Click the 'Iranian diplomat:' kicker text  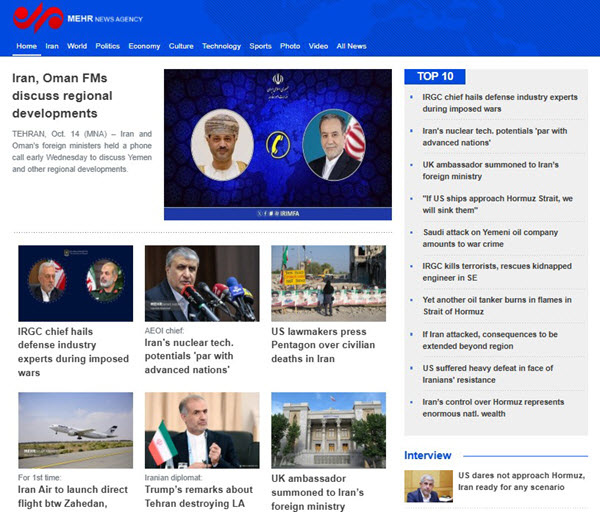point(173,478)
